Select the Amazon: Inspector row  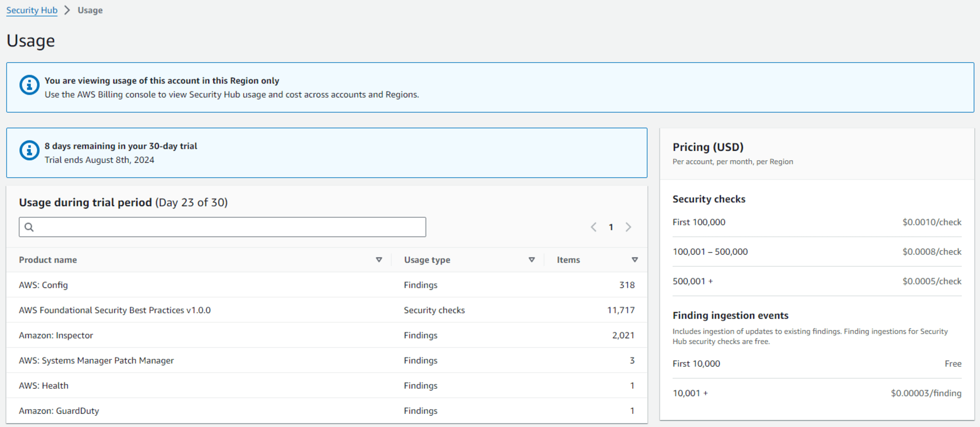(x=327, y=335)
